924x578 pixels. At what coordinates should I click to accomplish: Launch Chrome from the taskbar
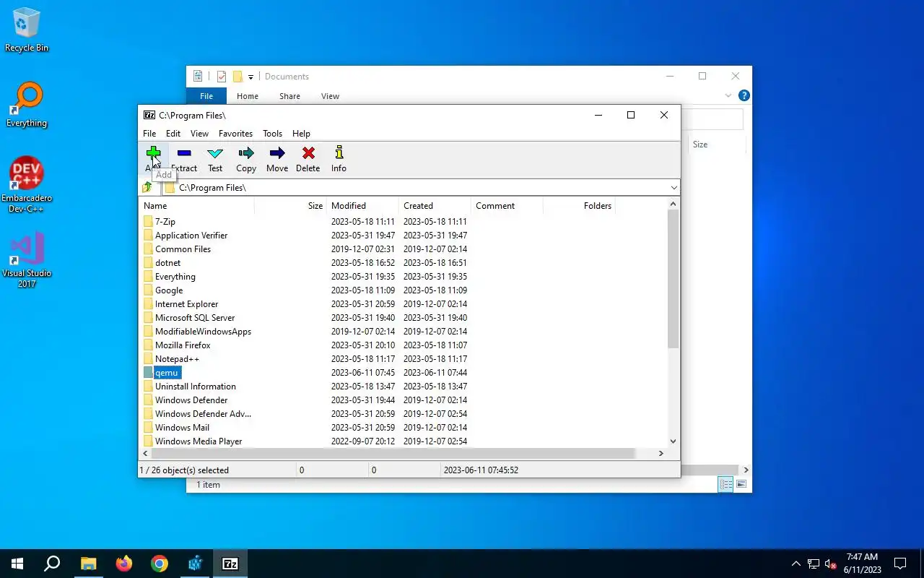pos(160,564)
